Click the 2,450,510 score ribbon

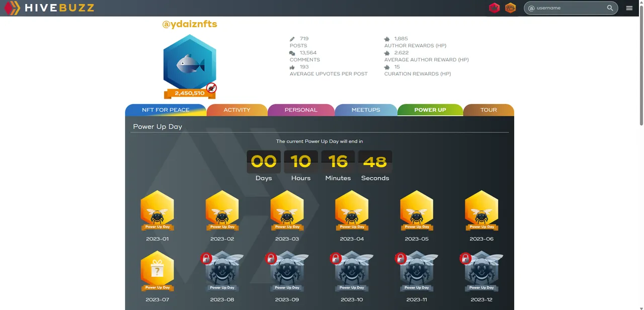click(190, 93)
